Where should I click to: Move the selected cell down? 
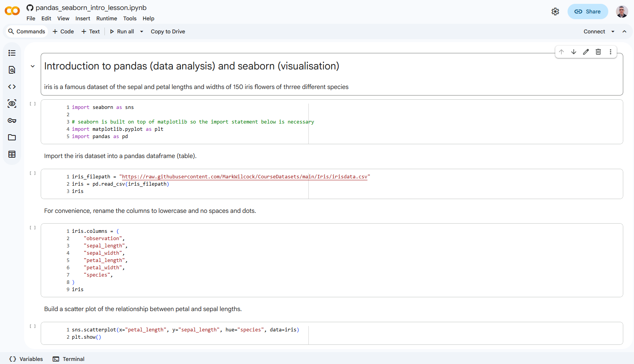[x=573, y=51]
